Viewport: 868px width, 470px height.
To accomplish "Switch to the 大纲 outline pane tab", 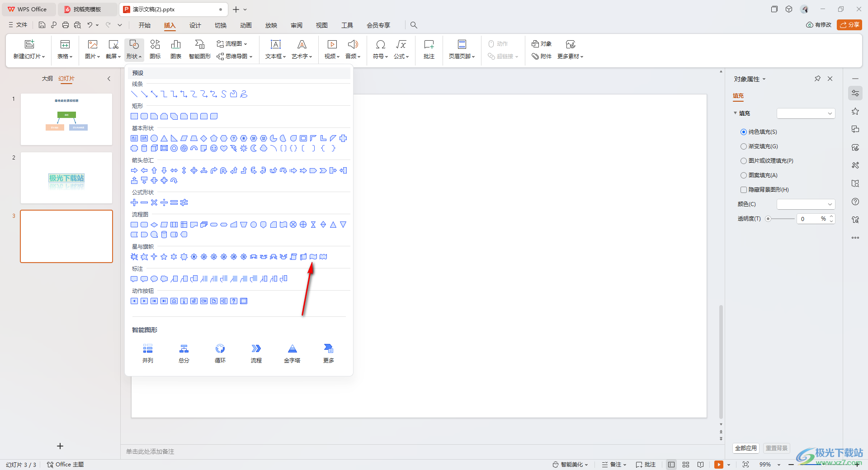I will point(47,79).
